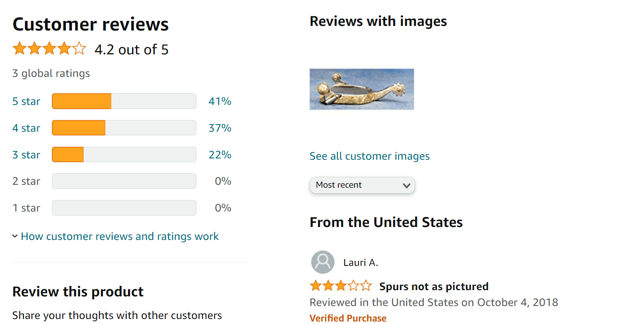
Task: Expand How customer reviews and ratings work
Action: 120,237
